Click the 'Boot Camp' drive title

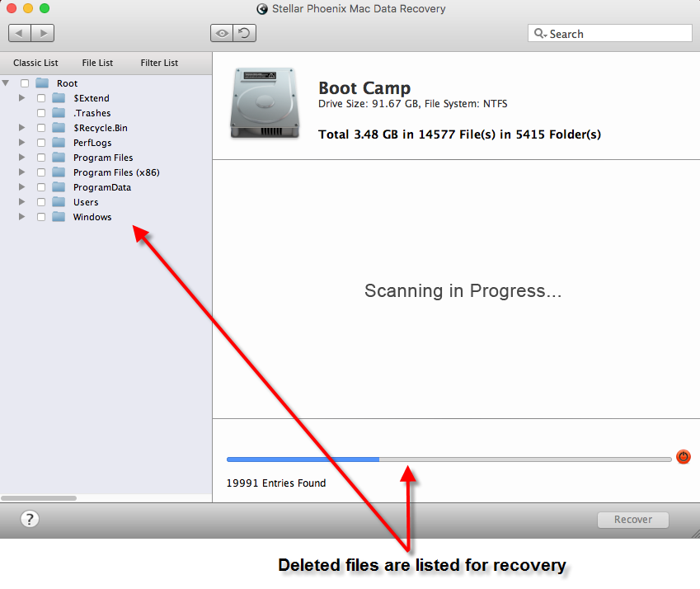364,88
